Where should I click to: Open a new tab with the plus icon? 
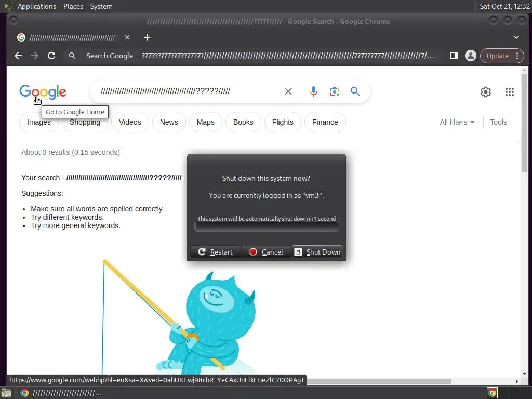[147, 37]
